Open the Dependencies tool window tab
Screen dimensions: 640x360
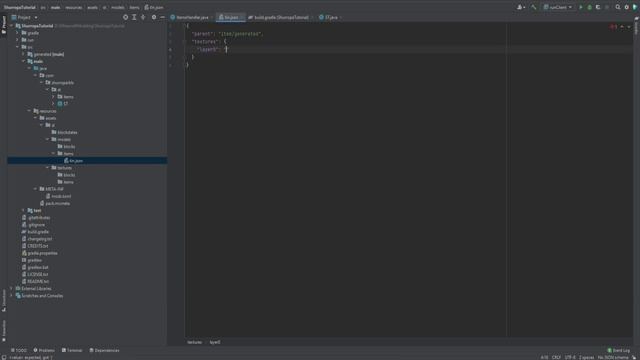tap(104, 350)
